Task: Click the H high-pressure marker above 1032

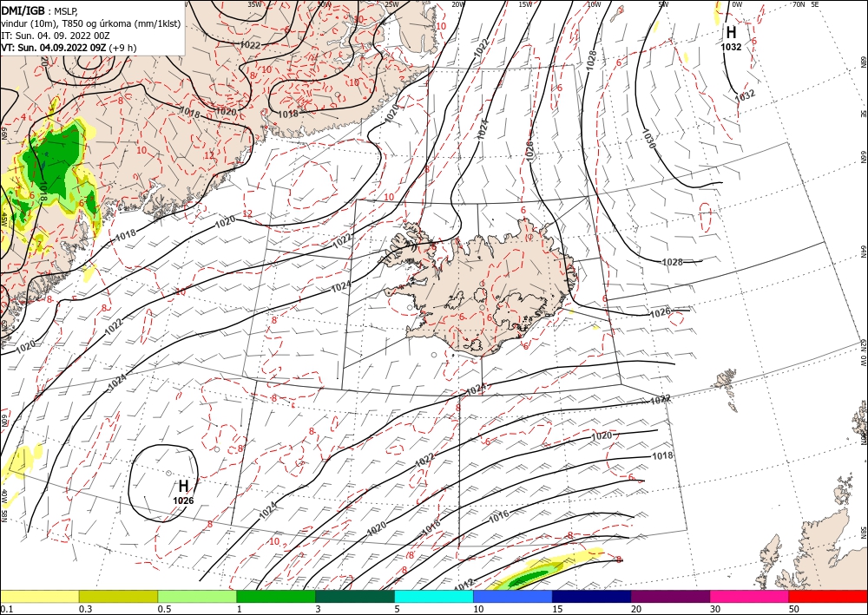Action: click(x=731, y=32)
